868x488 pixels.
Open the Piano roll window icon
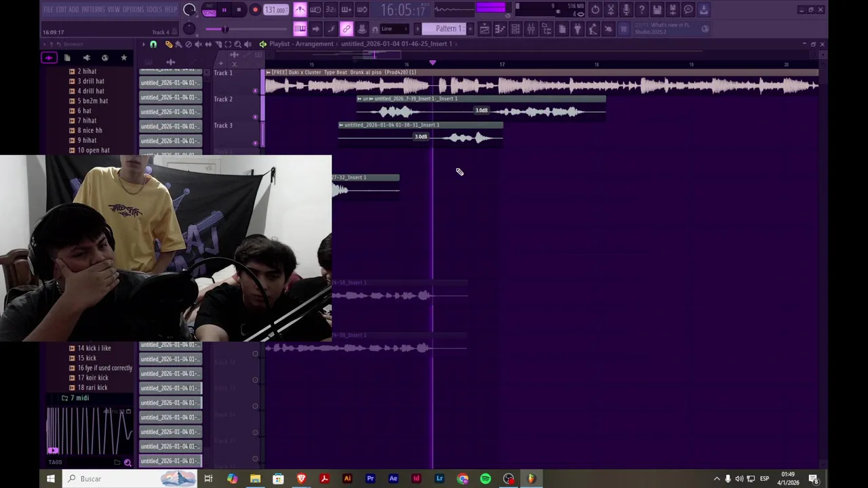point(500,28)
